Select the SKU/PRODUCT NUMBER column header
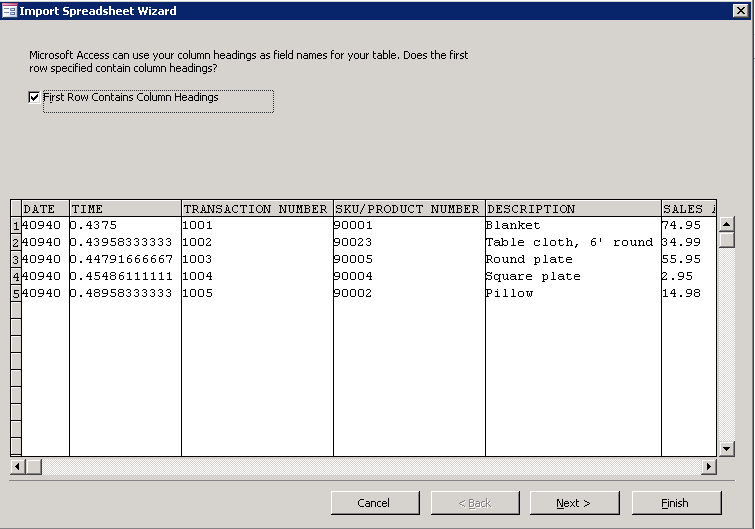Viewport: 755px width, 529px height. [x=409, y=209]
